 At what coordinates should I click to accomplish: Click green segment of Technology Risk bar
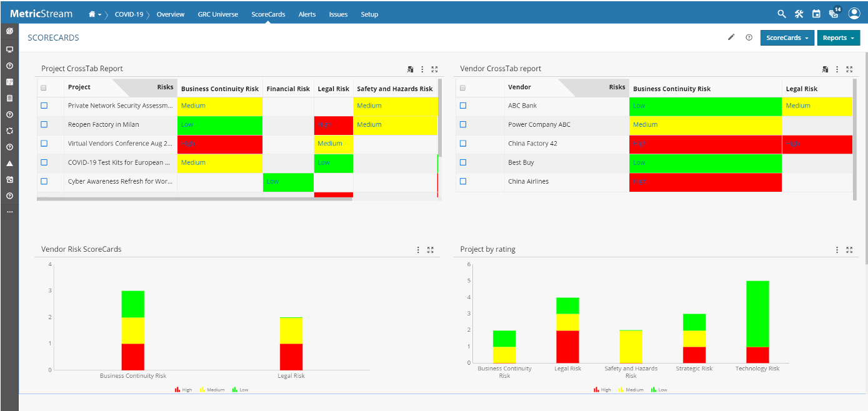[x=757, y=314]
